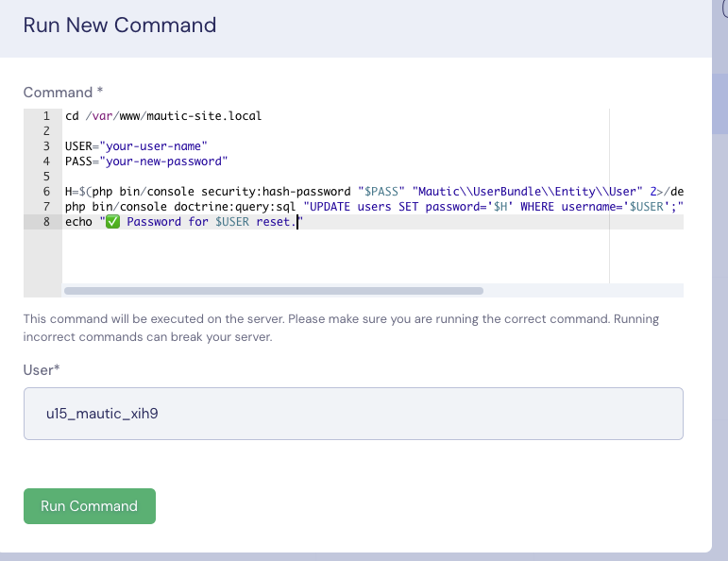
Task: Click the green checkmark emoji in echo line
Action: pyautogui.click(x=112, y=222)
